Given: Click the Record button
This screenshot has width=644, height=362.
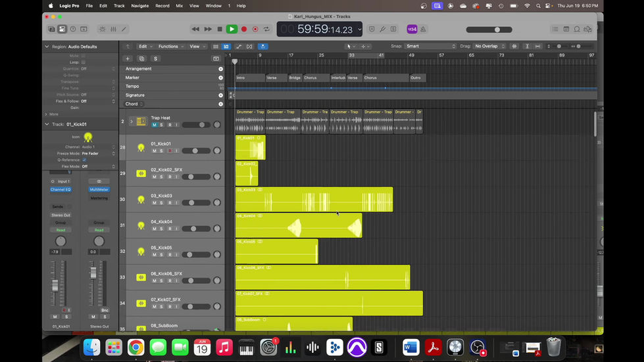Looking at the screenshot, I should click(x=244, y=29).
